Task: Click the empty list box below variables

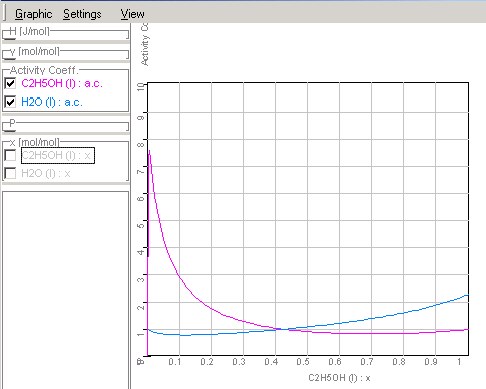Action: [x=65, y=290]
